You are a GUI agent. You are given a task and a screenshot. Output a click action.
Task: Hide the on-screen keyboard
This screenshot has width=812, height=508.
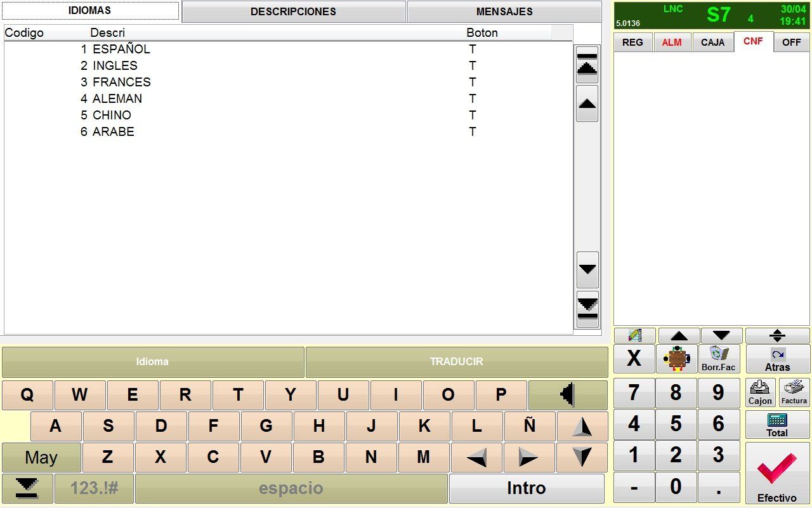[x=27, y=488]
